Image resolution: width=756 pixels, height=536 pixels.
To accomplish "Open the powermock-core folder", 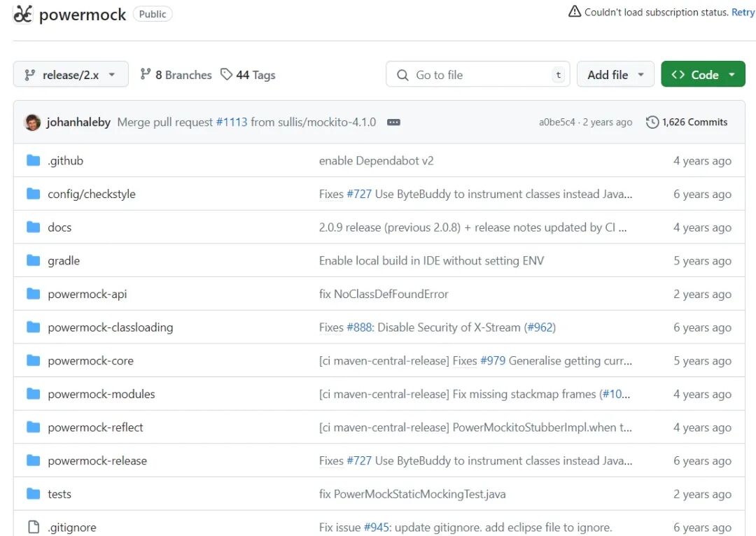I will point(90,360).
